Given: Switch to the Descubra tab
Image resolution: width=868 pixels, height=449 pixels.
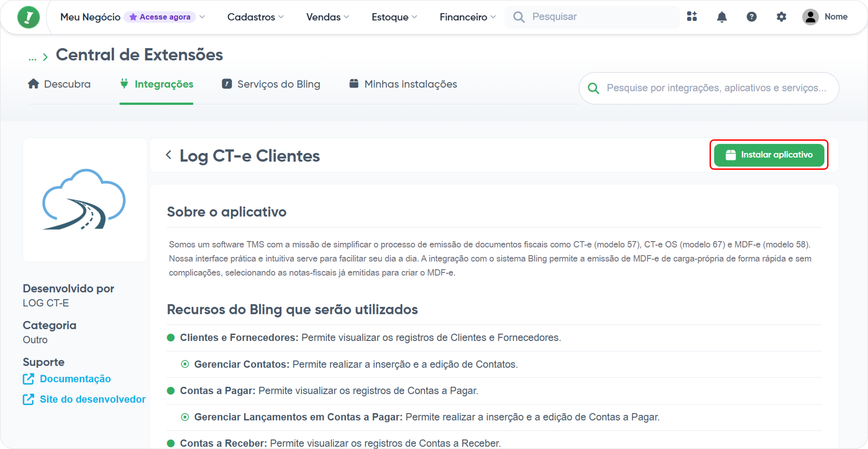Looking at the screenshot, I should click(x=59, y=84).
